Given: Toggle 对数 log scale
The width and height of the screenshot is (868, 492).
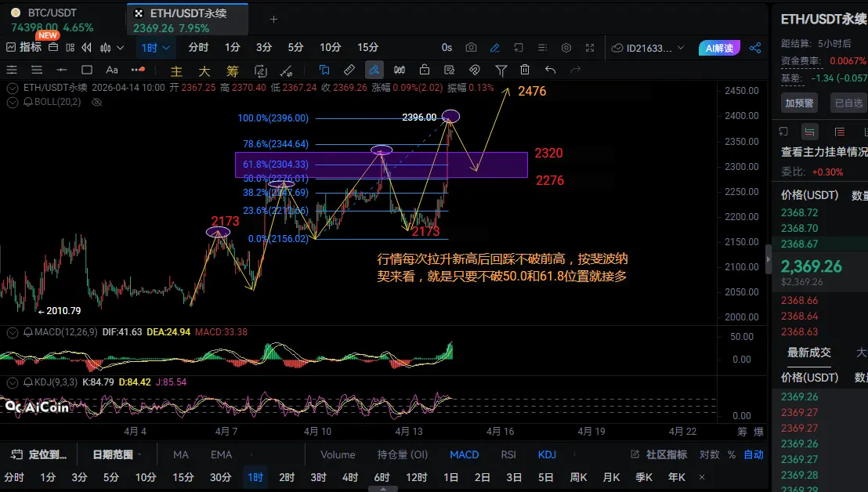Looking at the screenshot, I should (x=709, y=454).
